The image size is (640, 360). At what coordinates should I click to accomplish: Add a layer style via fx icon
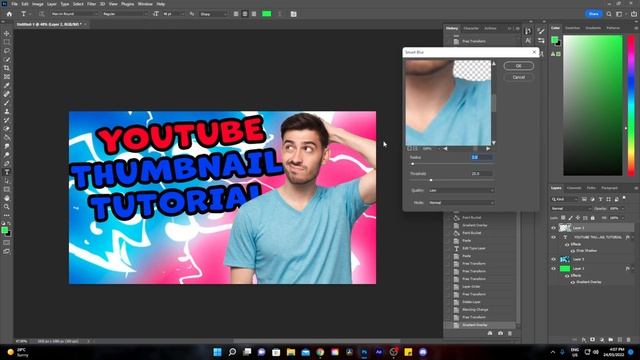pyautogui.click(x=584, y=340)
